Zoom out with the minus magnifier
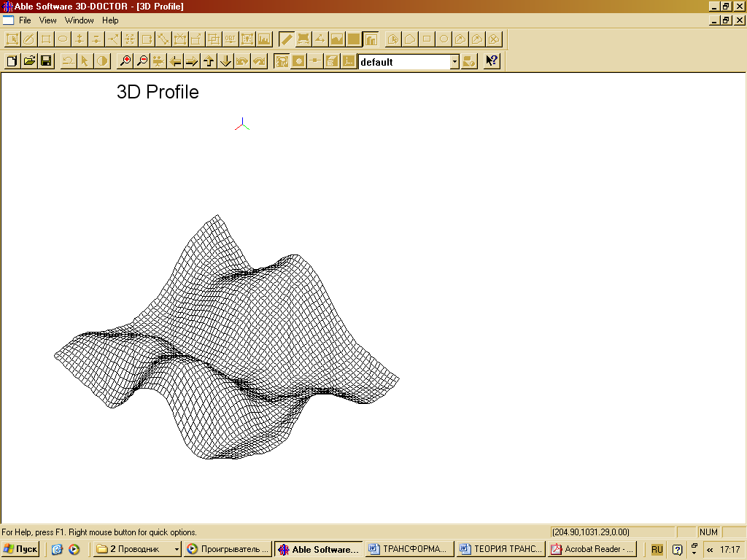747x560 pixels. coord(142,61)
